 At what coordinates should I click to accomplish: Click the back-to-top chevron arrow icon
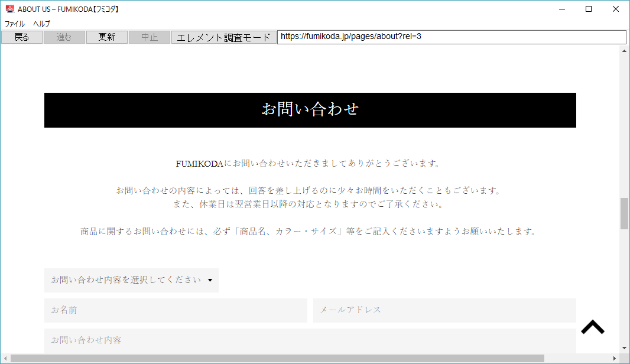click(592, 327)
